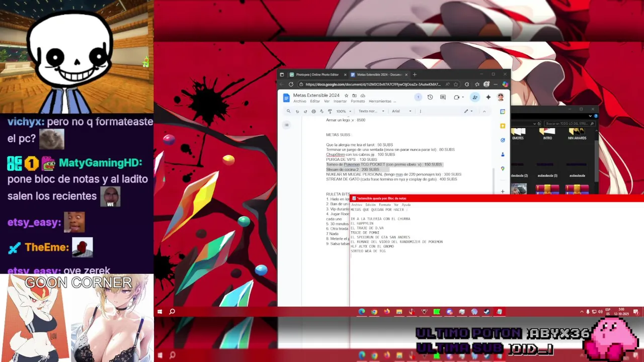
Task: Open Edición menu in Bloc de notas
Action: point(370,205)
